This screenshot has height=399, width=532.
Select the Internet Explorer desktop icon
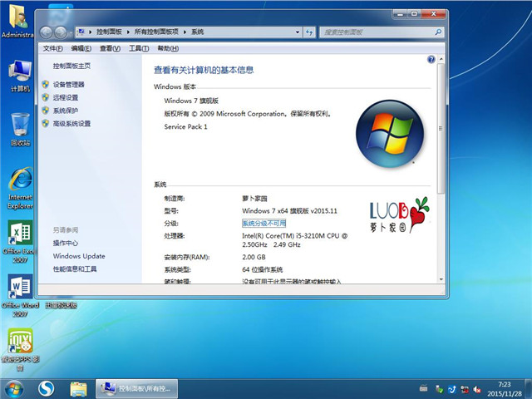coord(20,189)
